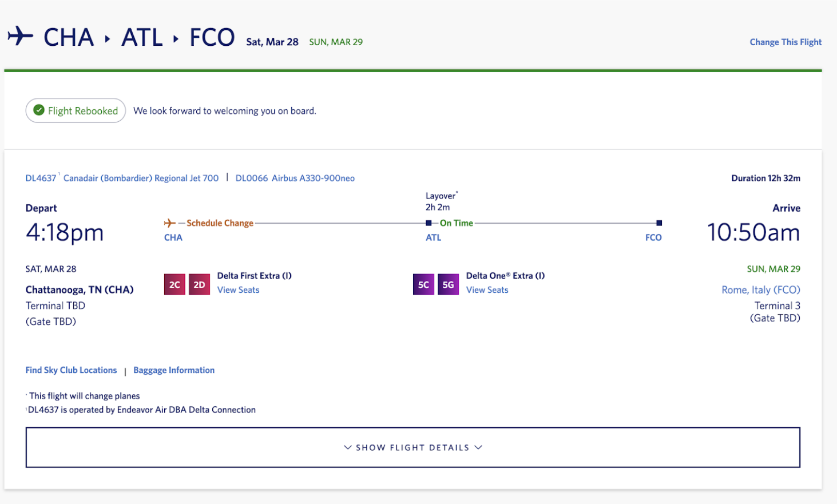Select seat badge 5C
The image size is (837, 504).
pos(423,284)
